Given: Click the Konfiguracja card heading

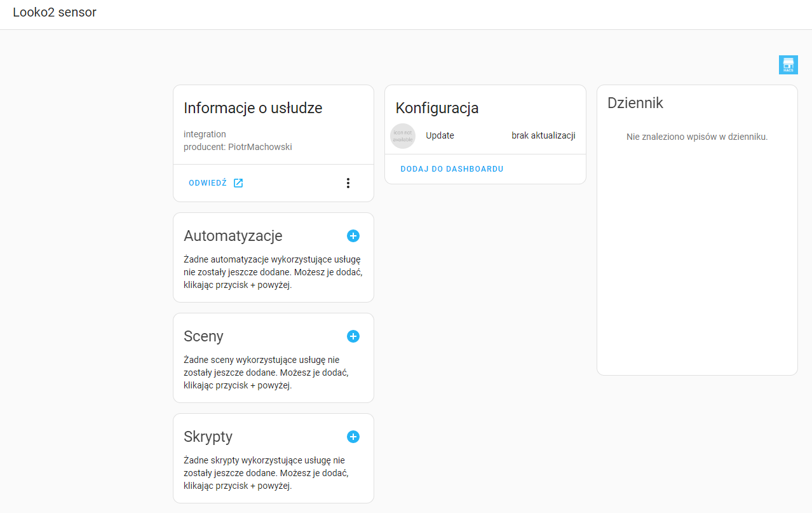Looking at the screenshot, I should [x=437, y=108].
